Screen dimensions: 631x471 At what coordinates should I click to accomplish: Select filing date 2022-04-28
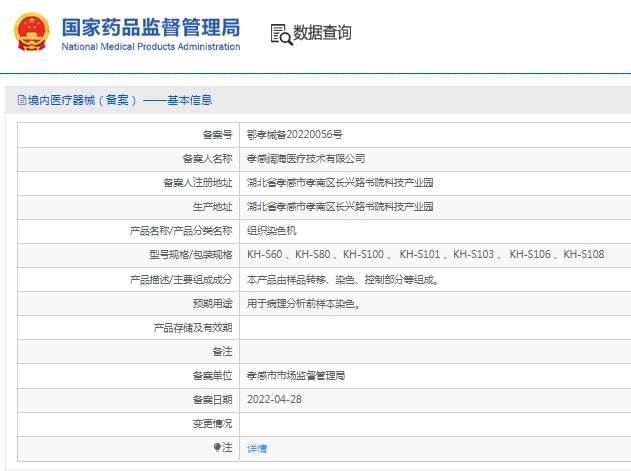click(274, 399)
